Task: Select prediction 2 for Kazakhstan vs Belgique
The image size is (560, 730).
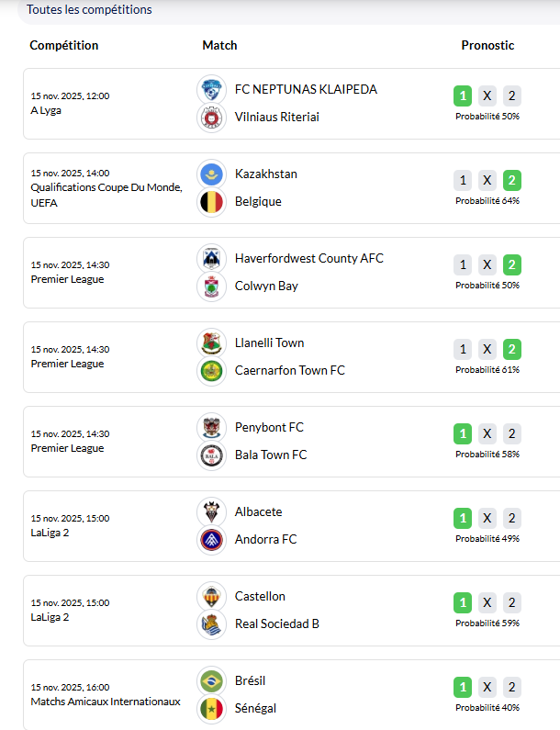Action: 512,180
